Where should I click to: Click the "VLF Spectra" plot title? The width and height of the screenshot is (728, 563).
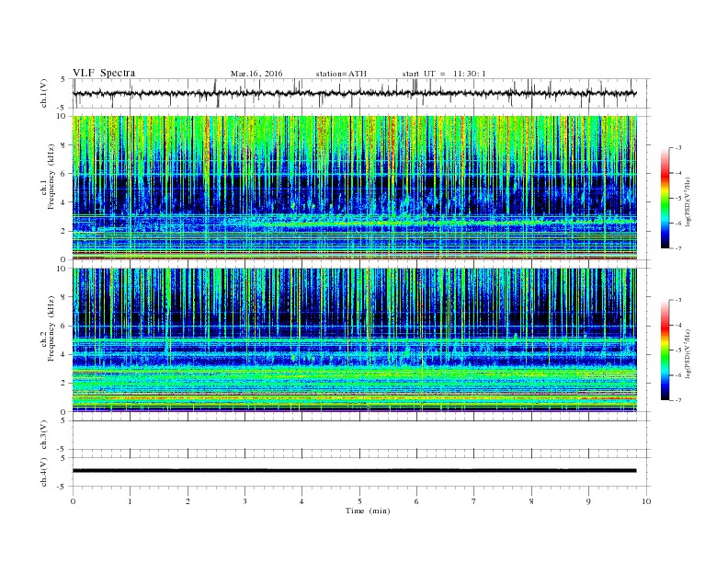click(x=104, y=73)
